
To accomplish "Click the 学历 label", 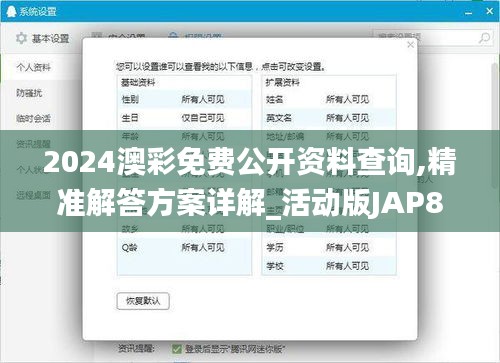I will [x=274, y=247].
